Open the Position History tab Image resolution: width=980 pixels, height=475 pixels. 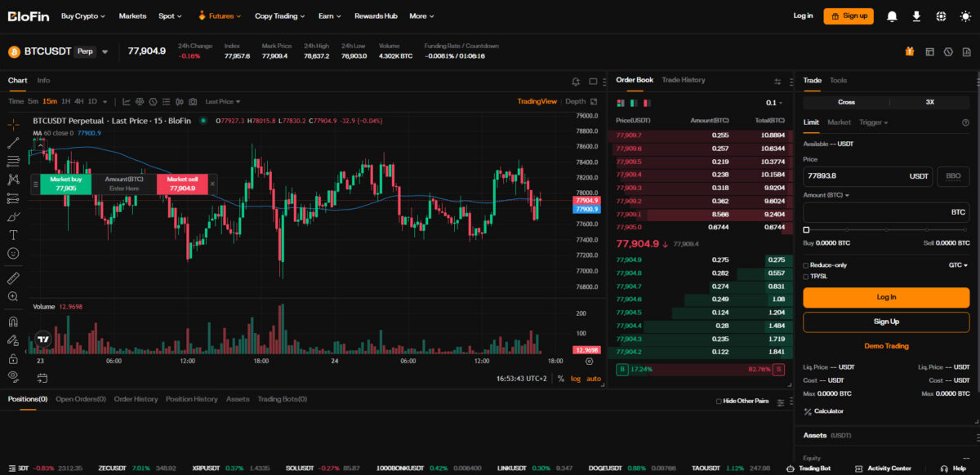coord(192,399)
